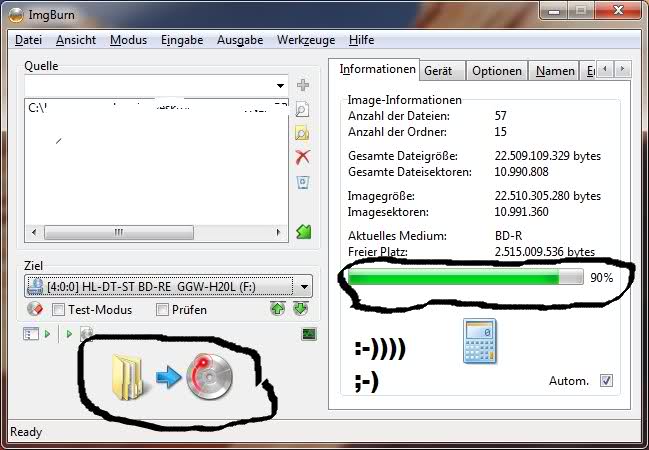Click the Anzahl der Ordner value 15
Screen dimensions: 649x450
coord(500,132)
